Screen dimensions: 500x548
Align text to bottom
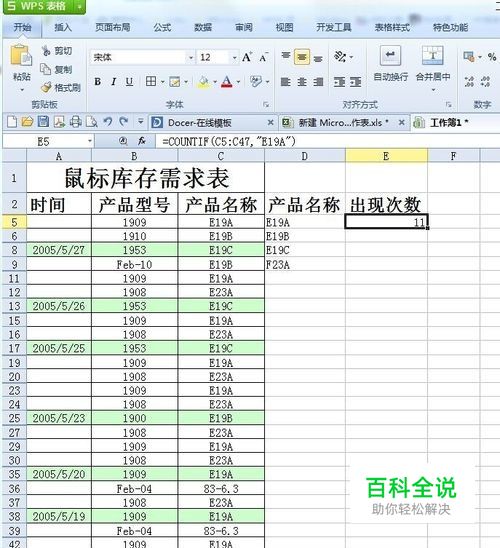318,58
